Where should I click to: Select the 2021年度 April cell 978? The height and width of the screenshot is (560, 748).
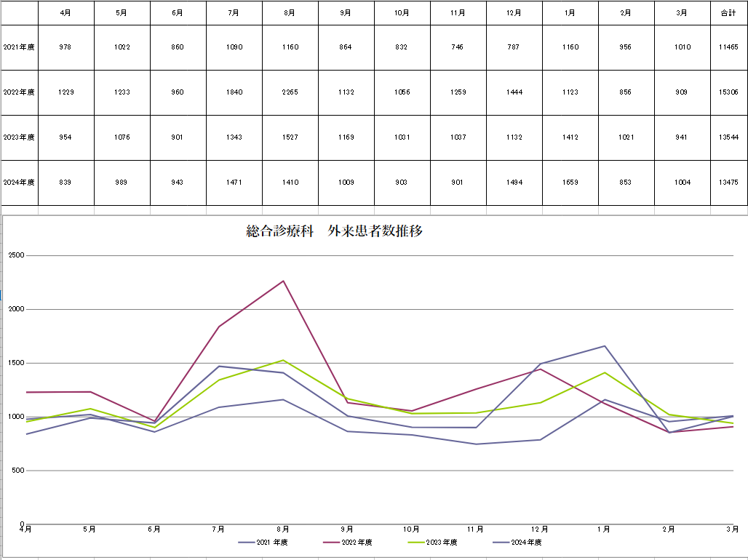tap(66, 47)
